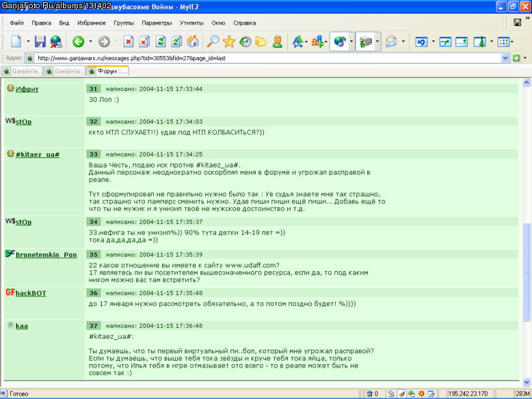
Task: Open the Home page icon
Action: coord(193,42)
